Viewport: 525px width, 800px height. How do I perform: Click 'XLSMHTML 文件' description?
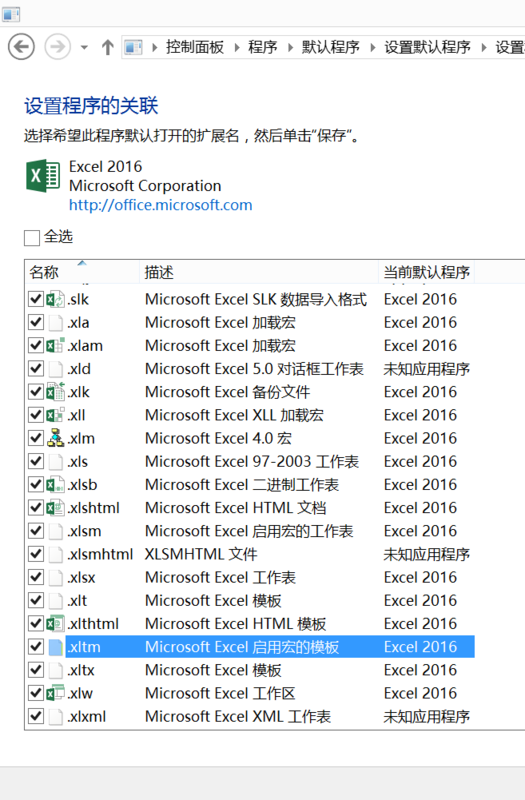tap(201, 554)
